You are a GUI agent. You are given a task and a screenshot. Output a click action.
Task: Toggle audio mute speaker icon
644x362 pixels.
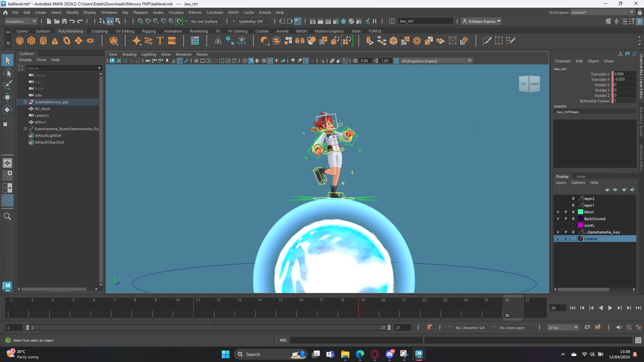click(619, 327)
